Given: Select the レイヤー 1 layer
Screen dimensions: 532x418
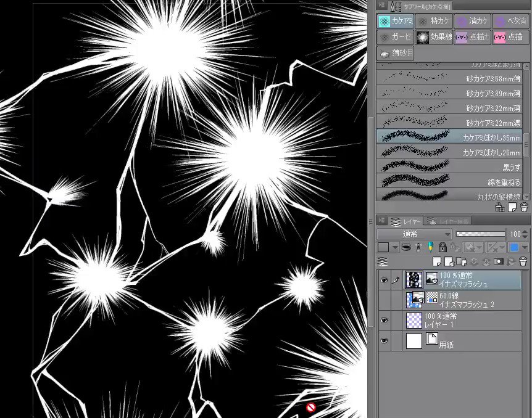Looking at the screenshot, I should [462, 321].
